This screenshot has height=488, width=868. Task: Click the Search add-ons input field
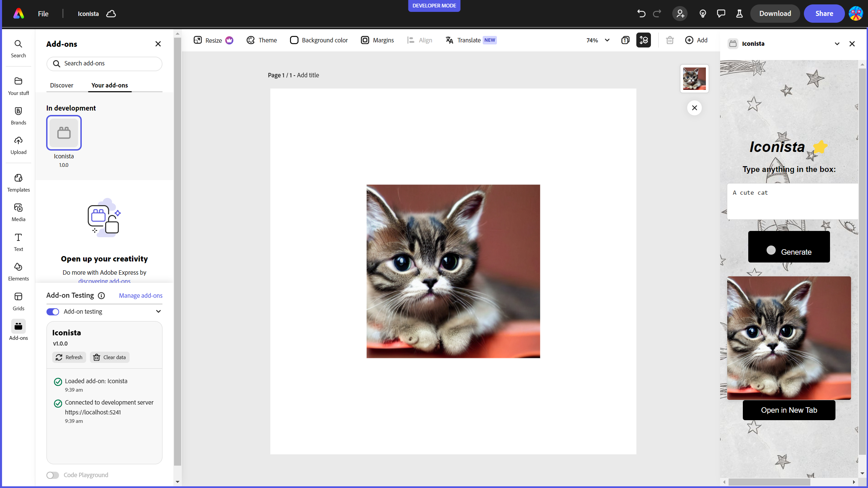pos(104,63)
